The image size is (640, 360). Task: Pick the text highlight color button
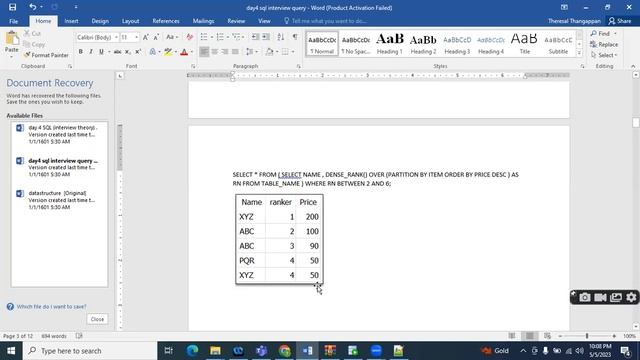coord(167,52)
